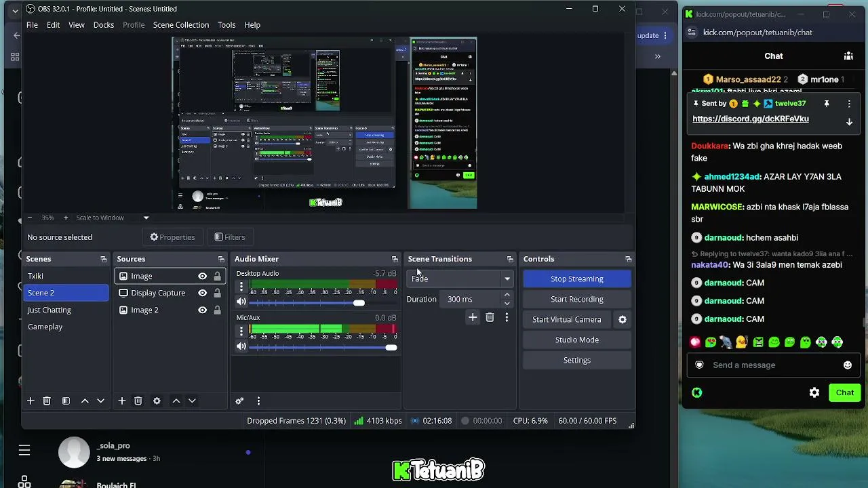Remove transition using Scene Transitions trash icon
The height and width of the screenshot is (488, 868).
pyautogui.click(x=490, y=317)
